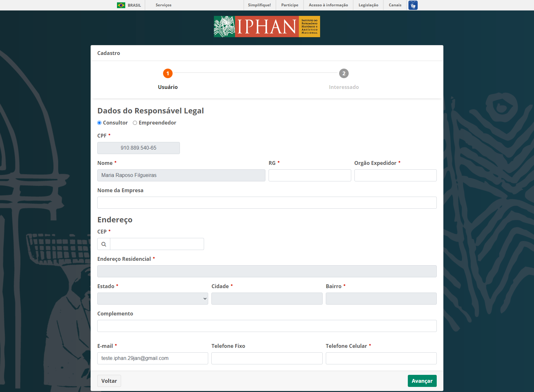Focus the Complemento input field
The width and height of the screenshot is (534, 392).
click(267, 326)
